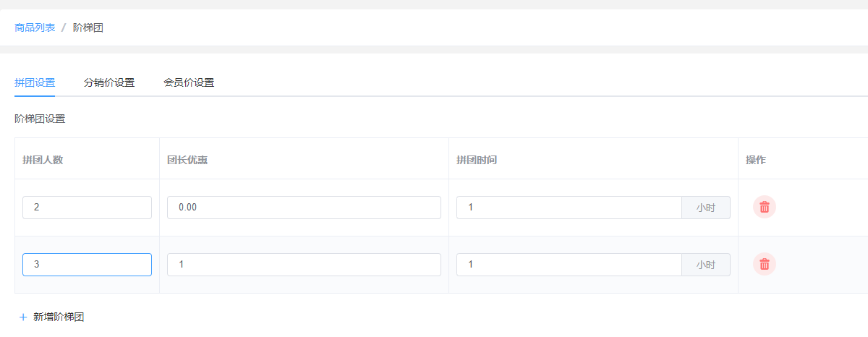Select the 阶梯团 breadcrumb item

pos(88,27)
